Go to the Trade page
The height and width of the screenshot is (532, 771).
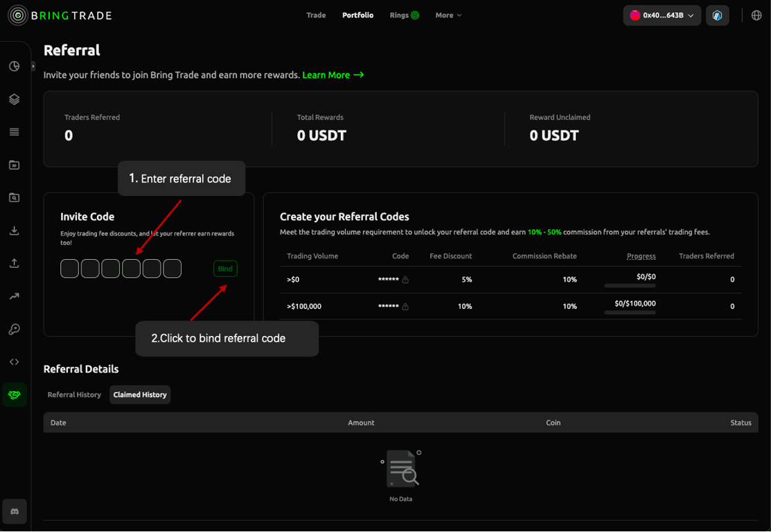[x=316, y=15]
